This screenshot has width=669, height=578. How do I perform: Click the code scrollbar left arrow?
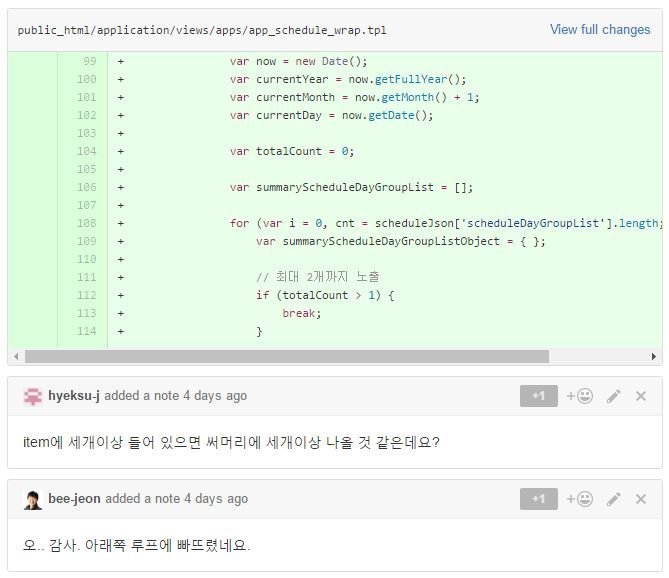(16, 356)
